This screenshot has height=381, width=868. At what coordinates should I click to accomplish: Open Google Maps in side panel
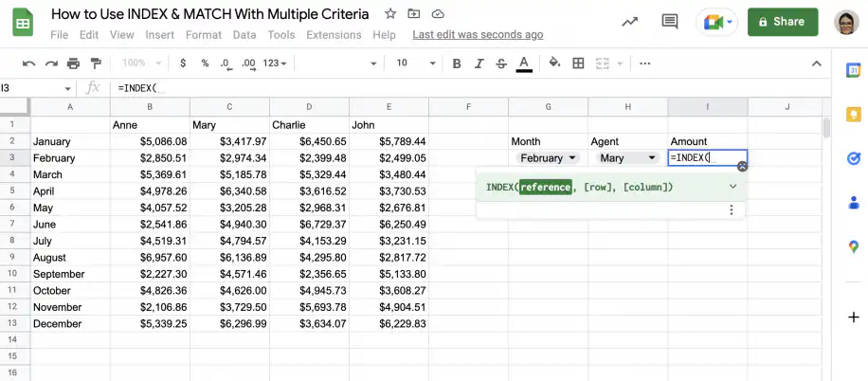point(853,246)
